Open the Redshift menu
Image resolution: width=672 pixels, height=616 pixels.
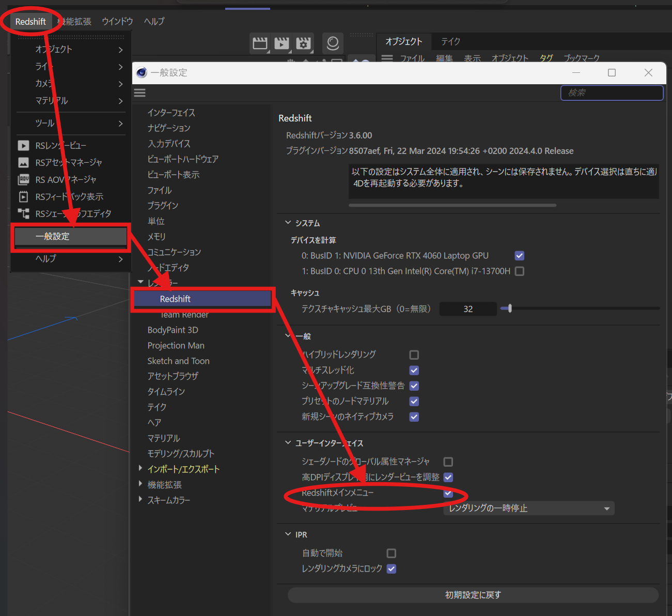[30, 21]
